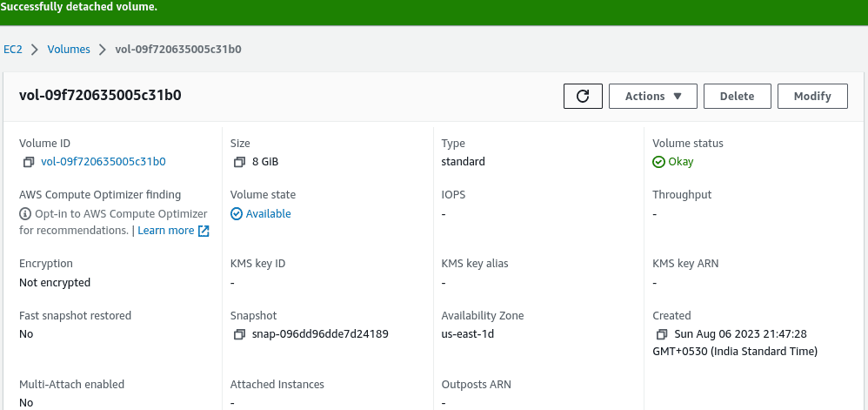The image size is (868, 410).
Task: Open the vol-09f720635005c31b0 Volume ID link
Action: pyautogui.click(x=103, y=162)
